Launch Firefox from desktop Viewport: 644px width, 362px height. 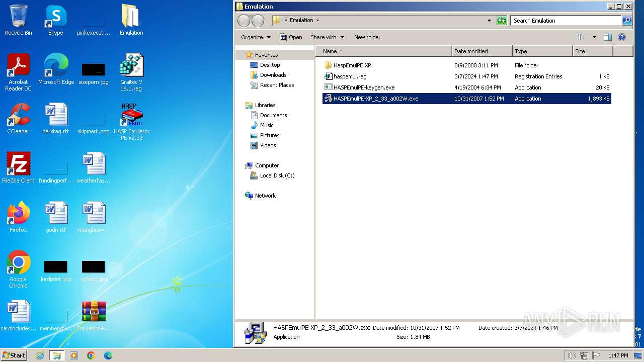[x=18, y=217]
